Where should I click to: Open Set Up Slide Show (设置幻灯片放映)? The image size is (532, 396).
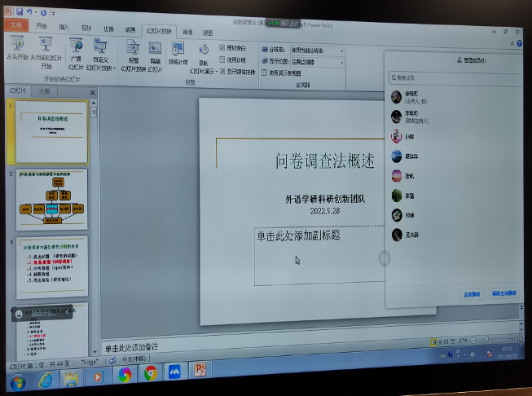pos(134,56)
